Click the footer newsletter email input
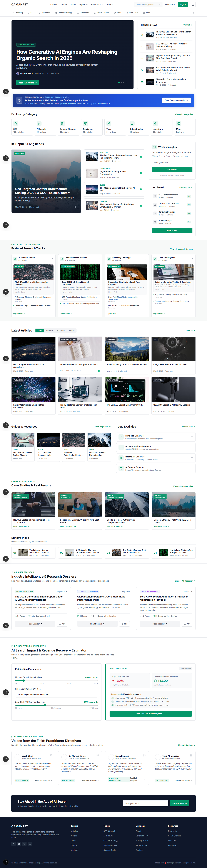The width and height of the screenshot is (207, 868). 145,803
